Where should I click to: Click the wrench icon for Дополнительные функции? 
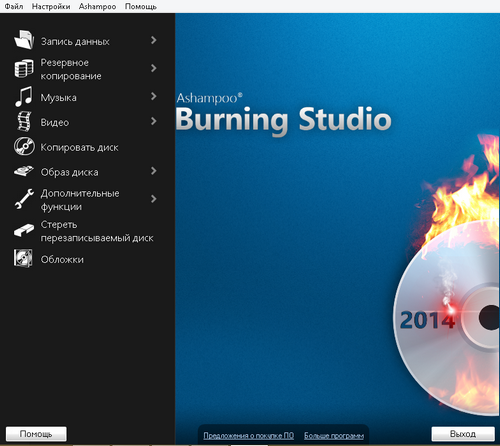pos(24,199)
